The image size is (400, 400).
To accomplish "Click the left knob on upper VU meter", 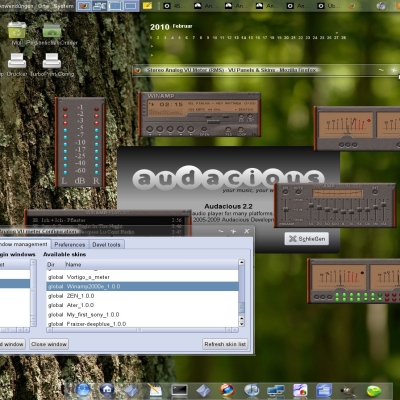I will tap(341, 145).
